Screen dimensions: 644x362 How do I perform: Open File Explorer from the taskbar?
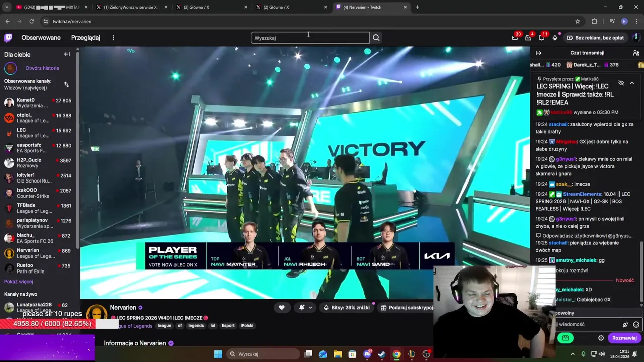(338, 354)
